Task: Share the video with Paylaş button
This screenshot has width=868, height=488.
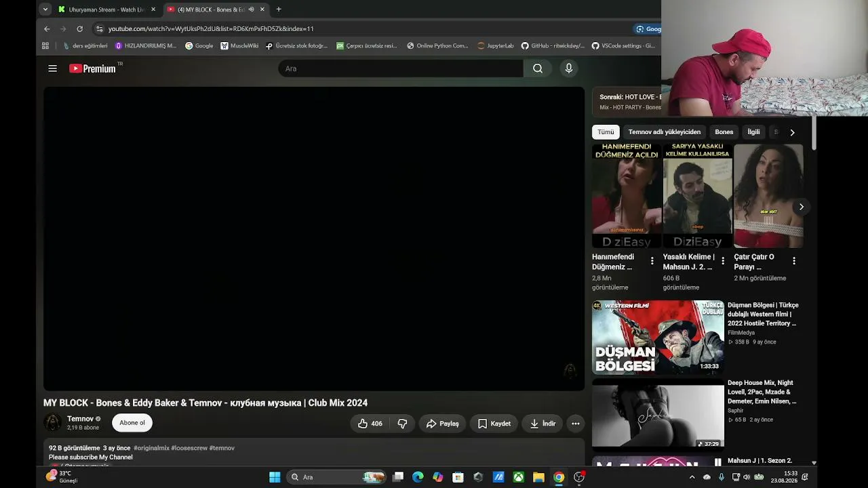Action: tap(442, 424)
